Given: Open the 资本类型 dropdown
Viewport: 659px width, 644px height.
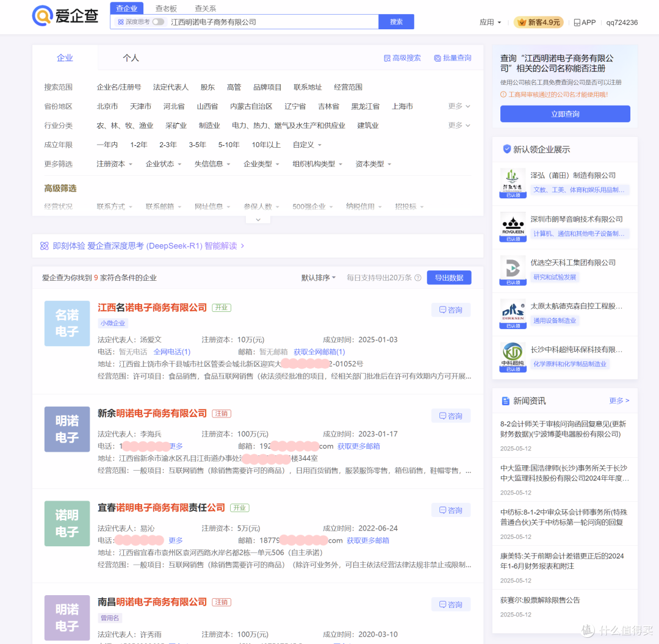Looking at the screenshot, I should click(x=373, y=164).
